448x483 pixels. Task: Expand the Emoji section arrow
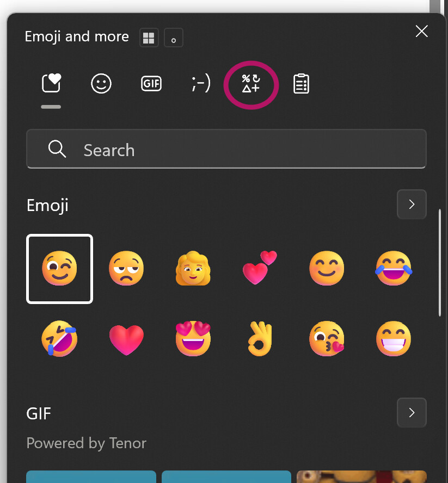click(412, 205)
